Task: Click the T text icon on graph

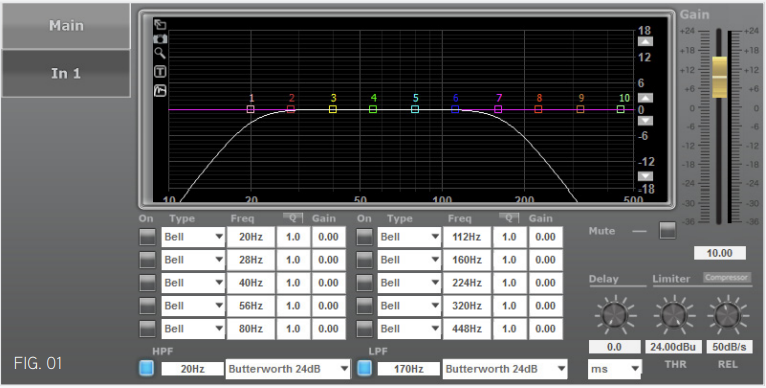Action: [x=160, y=72]
